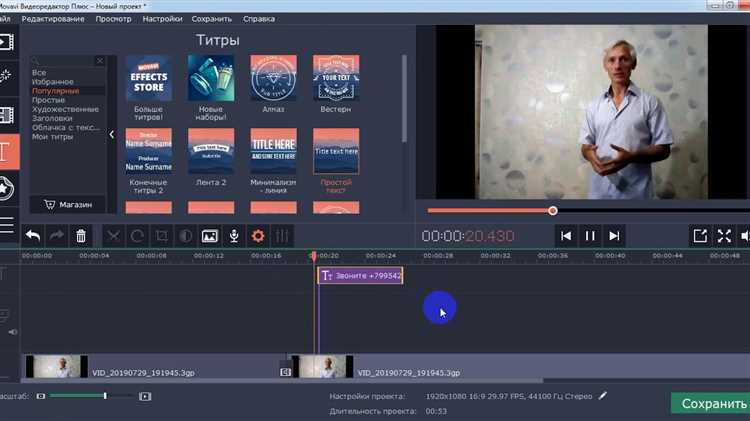Select the Популярные titles category
Image resolution: width=750 pixels, height=421 pixels.
tap(55, 91)
